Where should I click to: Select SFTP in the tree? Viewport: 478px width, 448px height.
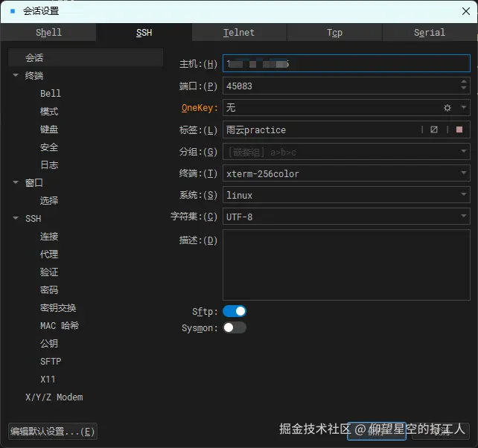click(51, 362)
